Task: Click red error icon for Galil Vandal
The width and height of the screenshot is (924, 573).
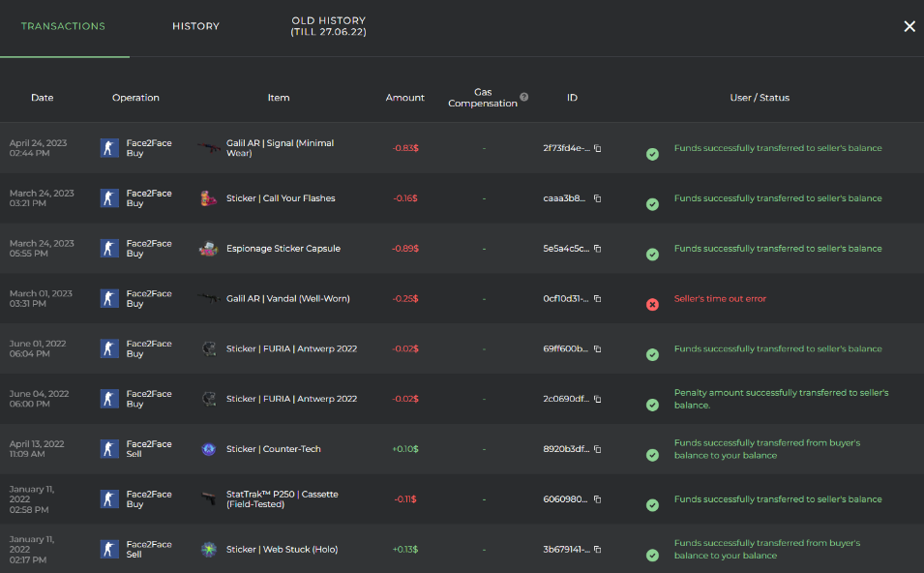Action: pos(652,305)
